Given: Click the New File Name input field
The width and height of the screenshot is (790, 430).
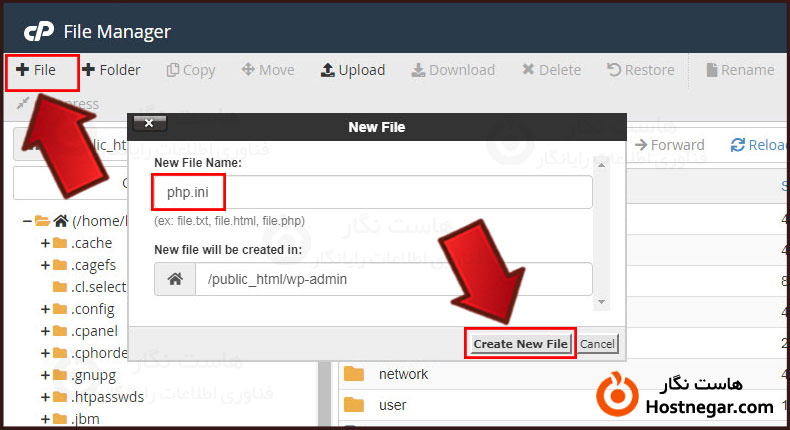Looking at the screenshot, I should coord(373,192).
